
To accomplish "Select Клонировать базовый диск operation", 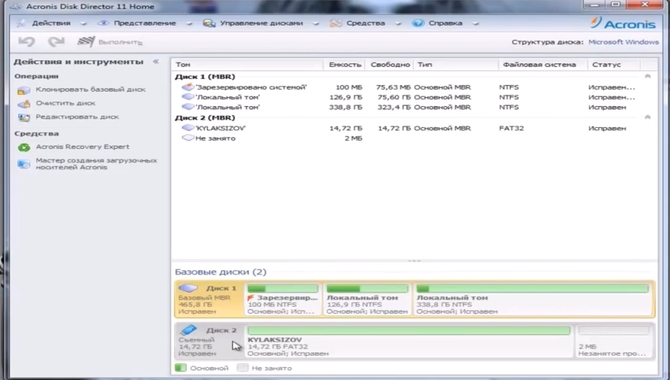I will point(91,89).
